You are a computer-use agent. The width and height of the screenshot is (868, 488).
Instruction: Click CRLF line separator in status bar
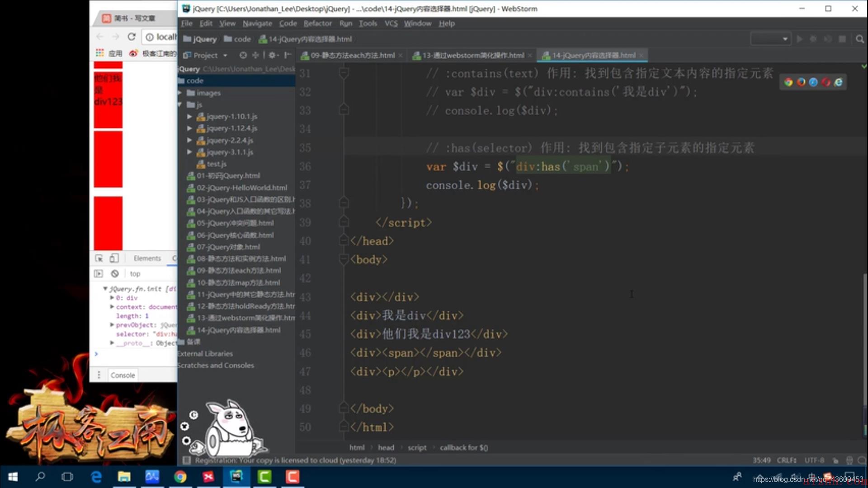click(x=787, y=460)
